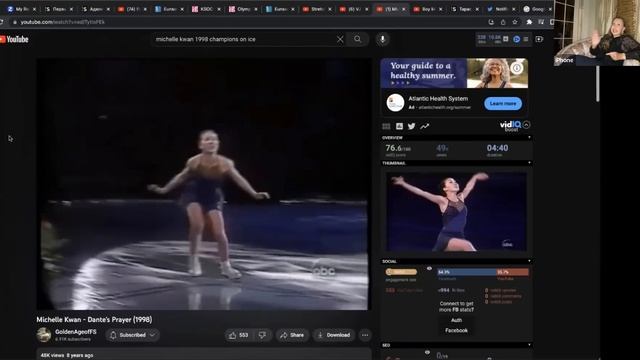Screen dimensions: 640x360
Task: Open the ad info circle icon
Action: point(517,68)
